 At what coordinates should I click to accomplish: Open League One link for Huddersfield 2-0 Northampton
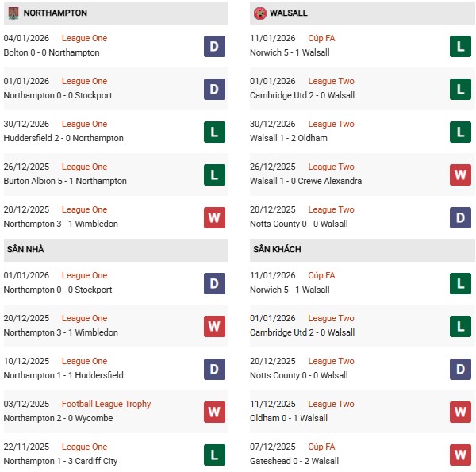(84, 124)
